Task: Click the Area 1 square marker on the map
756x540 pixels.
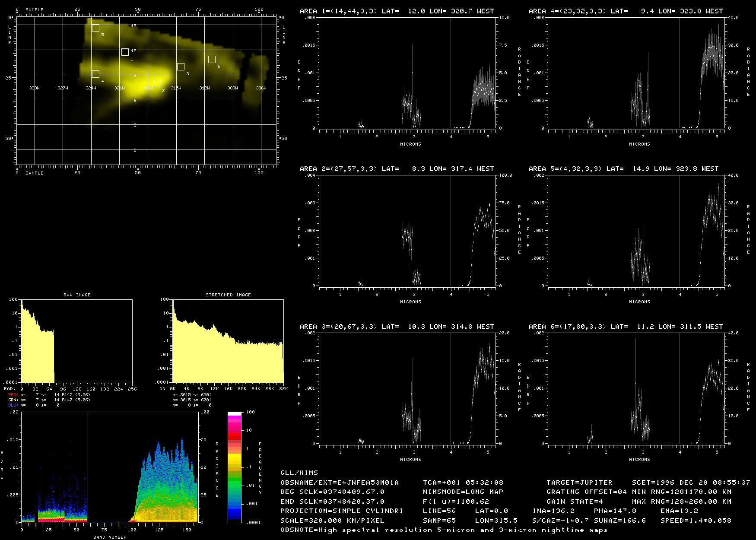Action: (125, 52)
